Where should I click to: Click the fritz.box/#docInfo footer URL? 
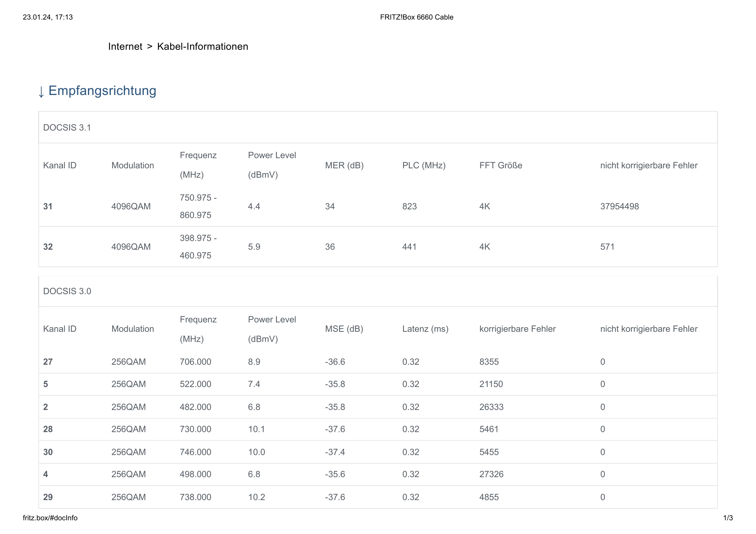[50, 518]
